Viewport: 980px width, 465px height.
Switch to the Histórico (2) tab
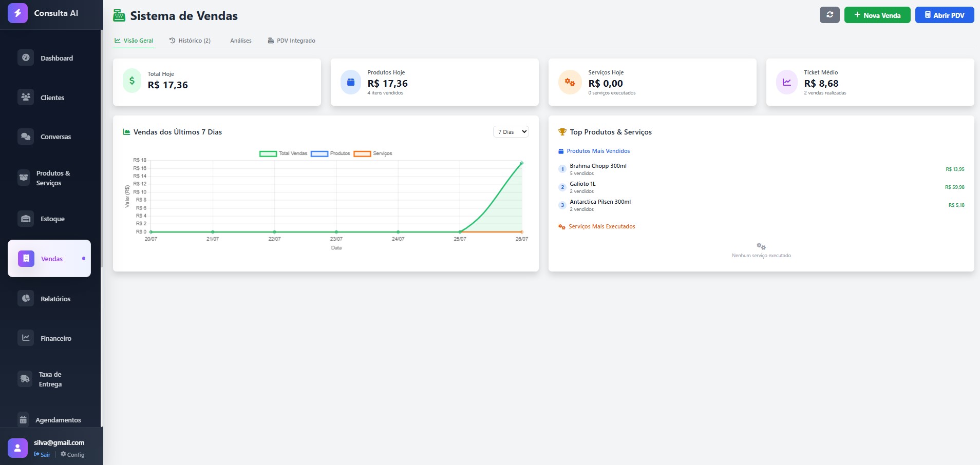(190, 41)
